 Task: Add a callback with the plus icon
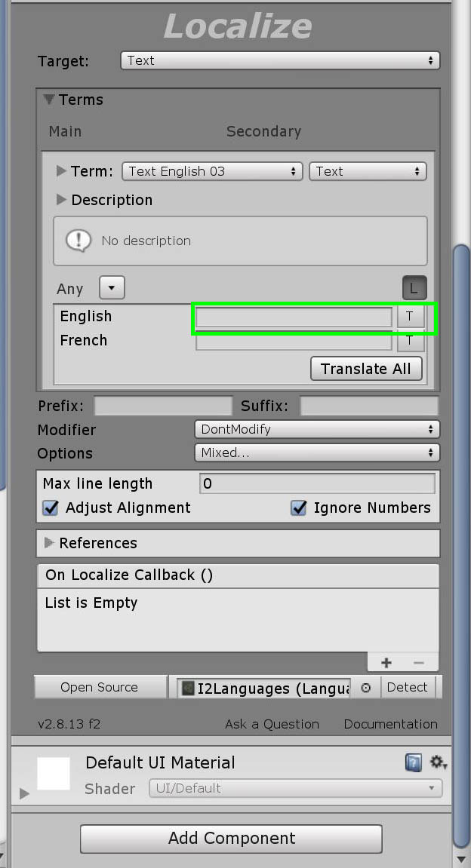(x=386, y=663)
